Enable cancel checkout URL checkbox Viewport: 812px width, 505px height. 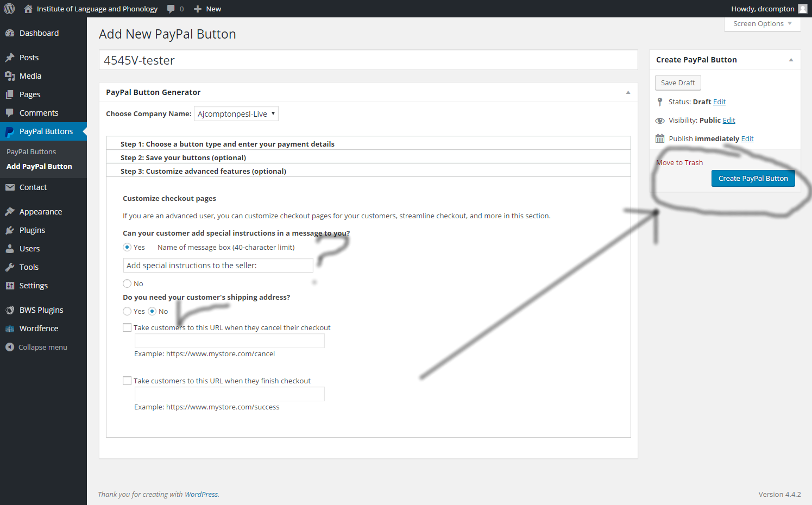click(127, 327)
